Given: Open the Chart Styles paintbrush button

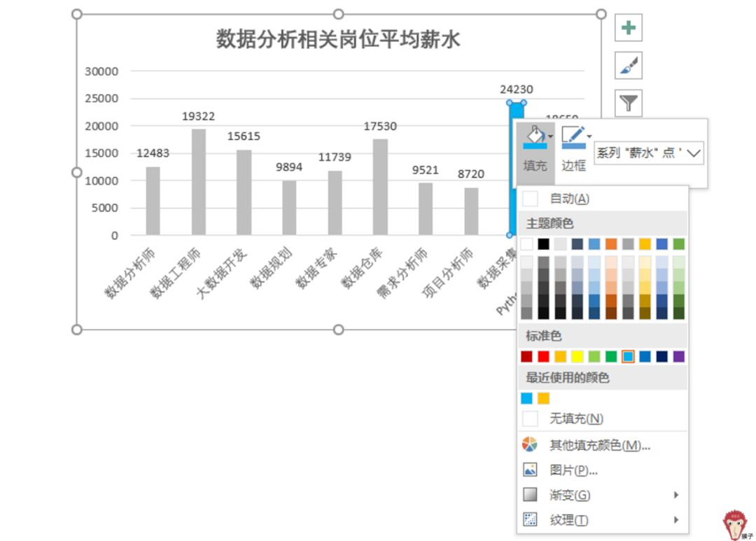Looking at the screenshot, I should point(628,65).
